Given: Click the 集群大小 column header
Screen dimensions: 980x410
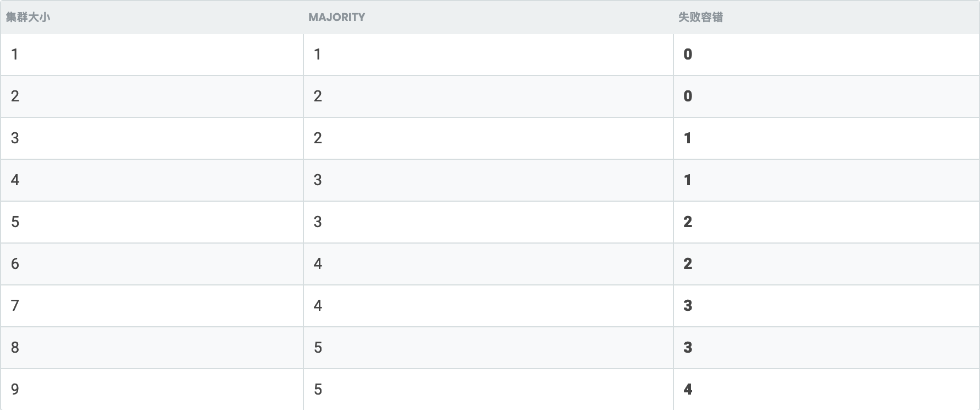Looking at the screenshot, I should (28, 17).
